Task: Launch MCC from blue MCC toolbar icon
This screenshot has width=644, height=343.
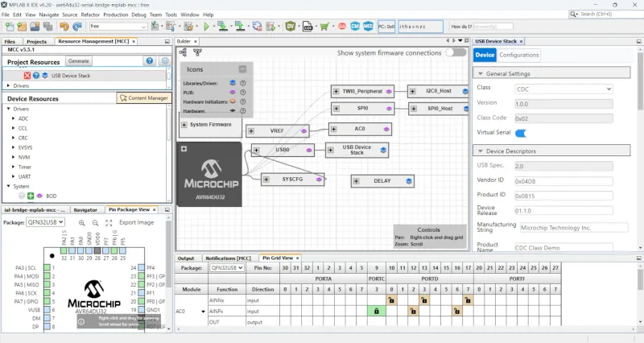Action: (368, 27)
